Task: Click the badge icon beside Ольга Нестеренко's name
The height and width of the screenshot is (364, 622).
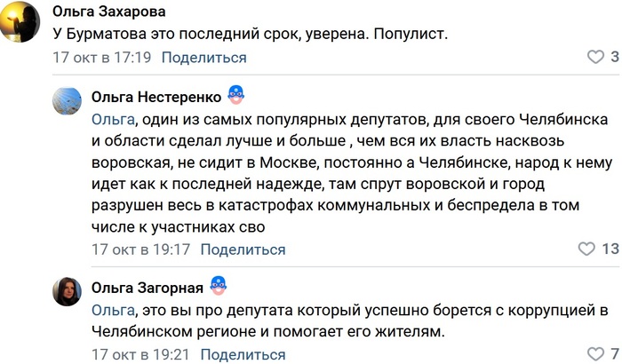Action: [235, 94]
